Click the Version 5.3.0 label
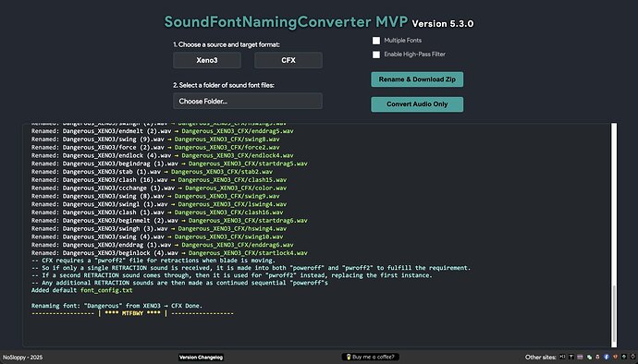This screenshot has width=638, height=364. click(x=443, y=24)
